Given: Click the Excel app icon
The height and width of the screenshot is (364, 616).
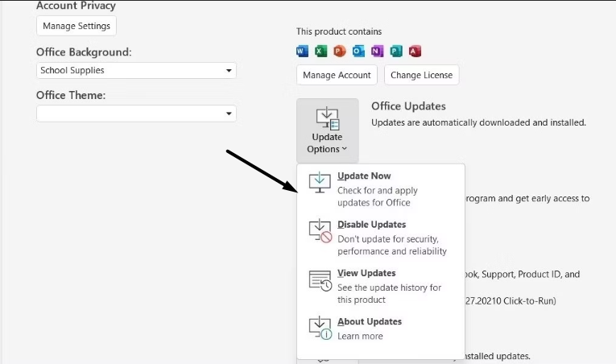Looking at the screenshot, I should pos(321,51).
